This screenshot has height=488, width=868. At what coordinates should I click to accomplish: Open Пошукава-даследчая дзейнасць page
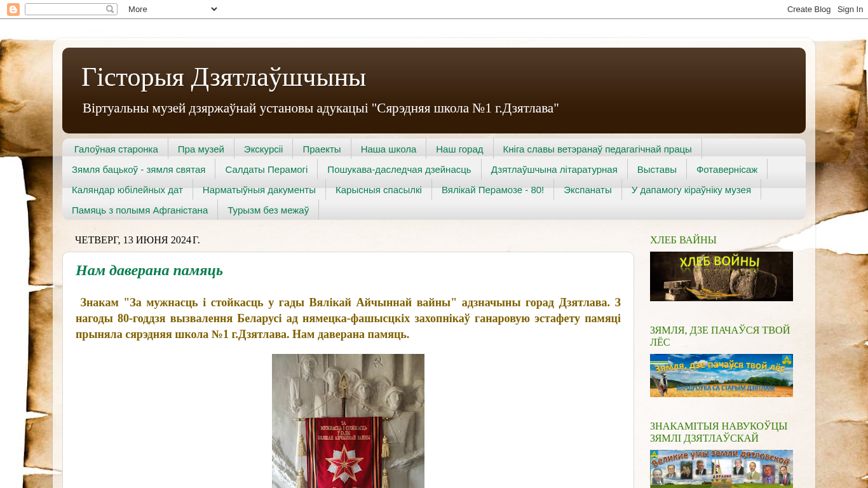point(399,170)
